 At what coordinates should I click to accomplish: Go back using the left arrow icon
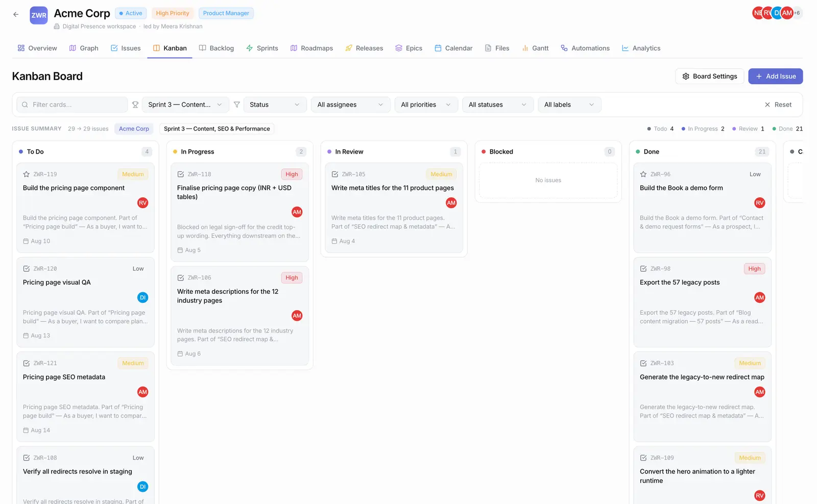[x=16, y=15]
